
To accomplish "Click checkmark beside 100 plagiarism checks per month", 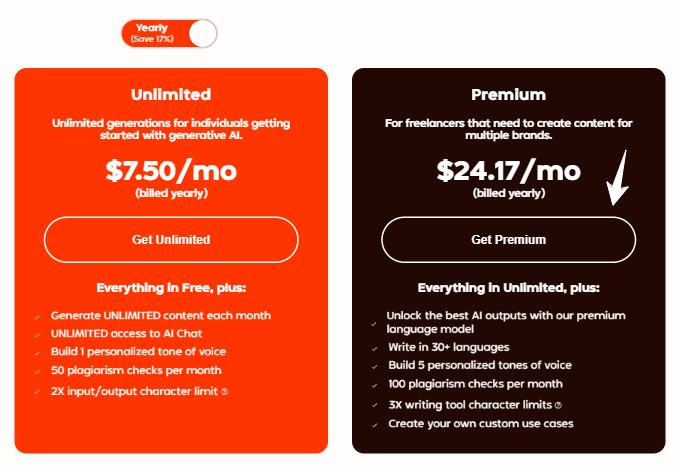I will click(372, 385).
